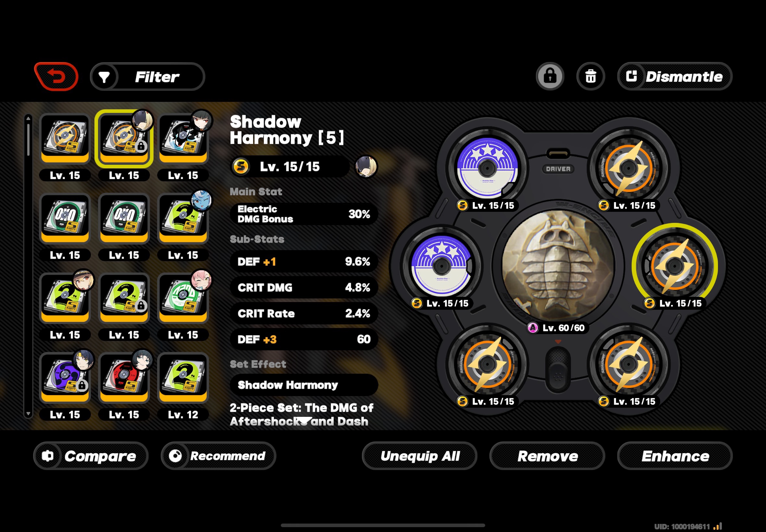This screenshot has height=532, width=766.
Task: Click the trash can icon
Action: coord(591,76)
